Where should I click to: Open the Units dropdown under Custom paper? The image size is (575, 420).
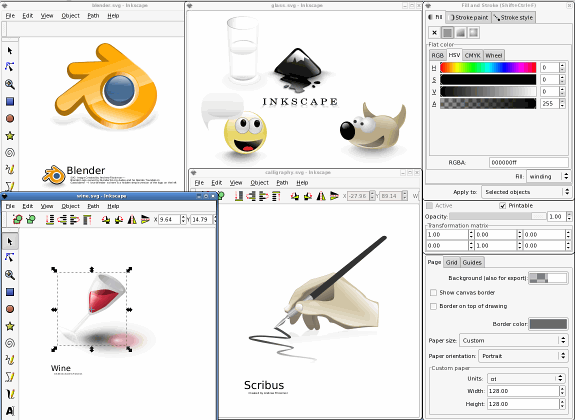pos(525,379)
